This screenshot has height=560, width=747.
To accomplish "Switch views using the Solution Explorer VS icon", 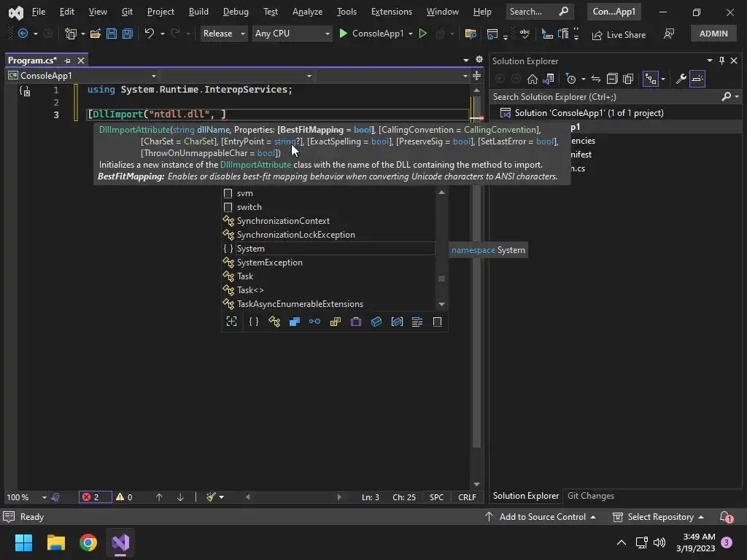I will point(549,79).
